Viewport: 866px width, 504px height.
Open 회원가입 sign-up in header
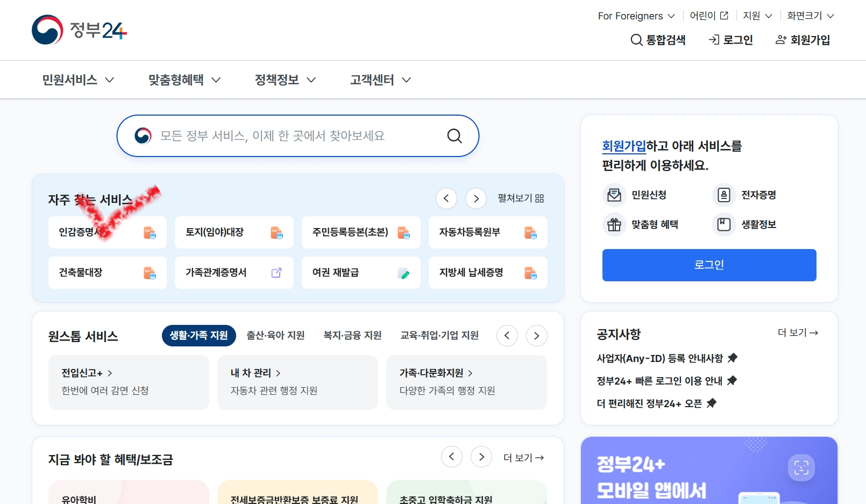tap(803, 40)
